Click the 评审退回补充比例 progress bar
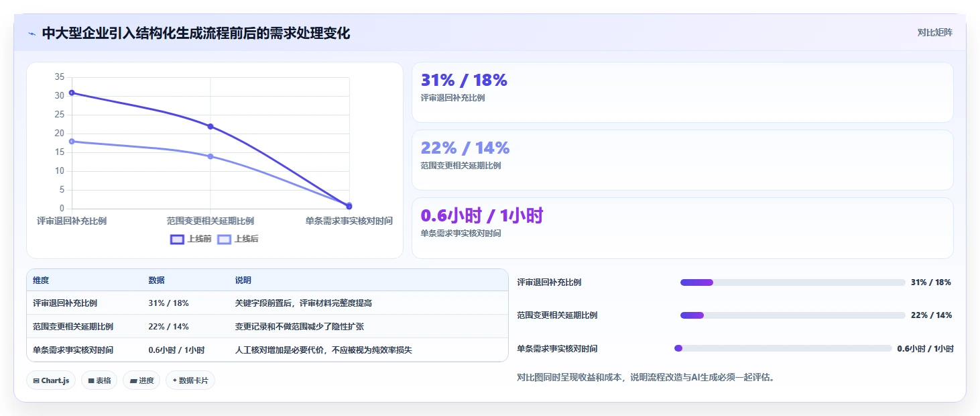This screenshot has width=980, height=416. (x=793, y=282)
